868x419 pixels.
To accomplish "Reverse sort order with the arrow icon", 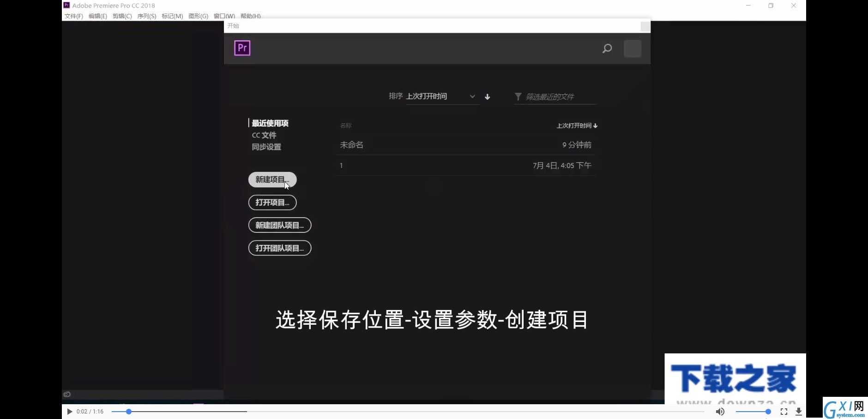I will tap(487, 97).
